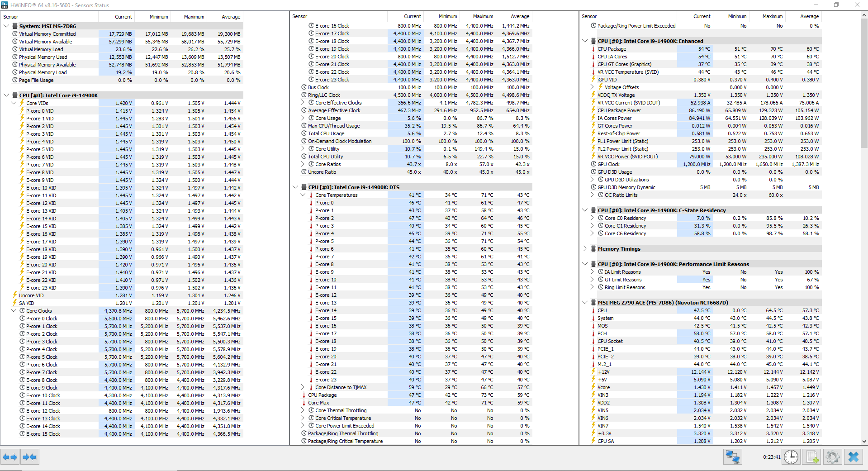
Task: Expand the IA Limit Reasons row
Action: [x=593, y=272]
